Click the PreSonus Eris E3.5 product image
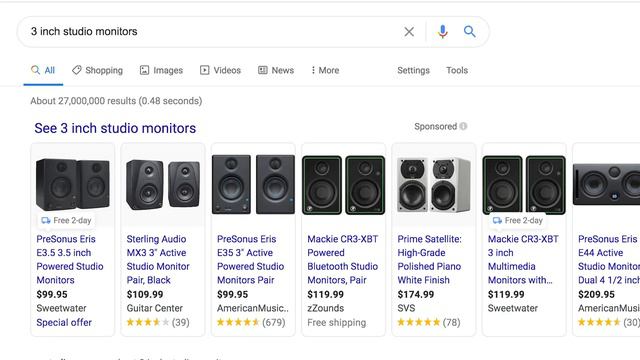Image resolution: width=640 pixels, height=360 pixels. [73, 184]
